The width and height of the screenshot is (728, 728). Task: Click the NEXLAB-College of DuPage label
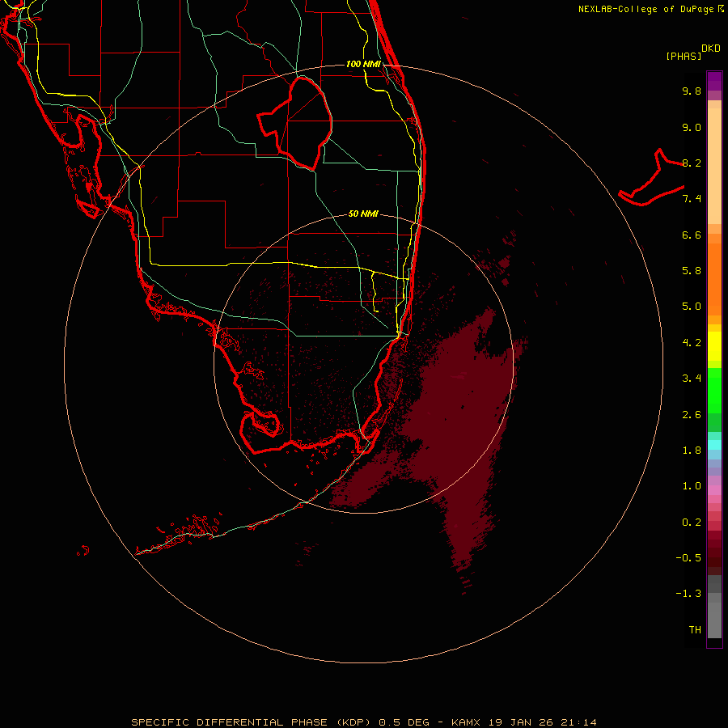[650, 9]
